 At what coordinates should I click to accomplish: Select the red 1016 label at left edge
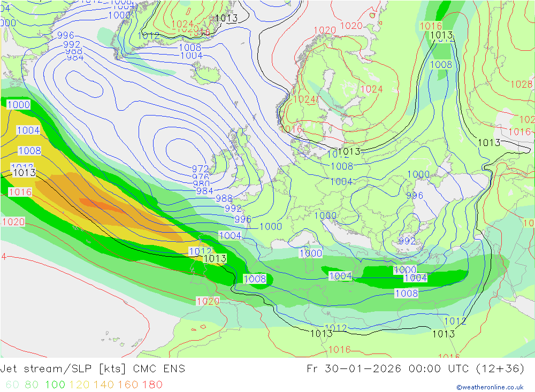pyautogui.click(x=20, y=192)
